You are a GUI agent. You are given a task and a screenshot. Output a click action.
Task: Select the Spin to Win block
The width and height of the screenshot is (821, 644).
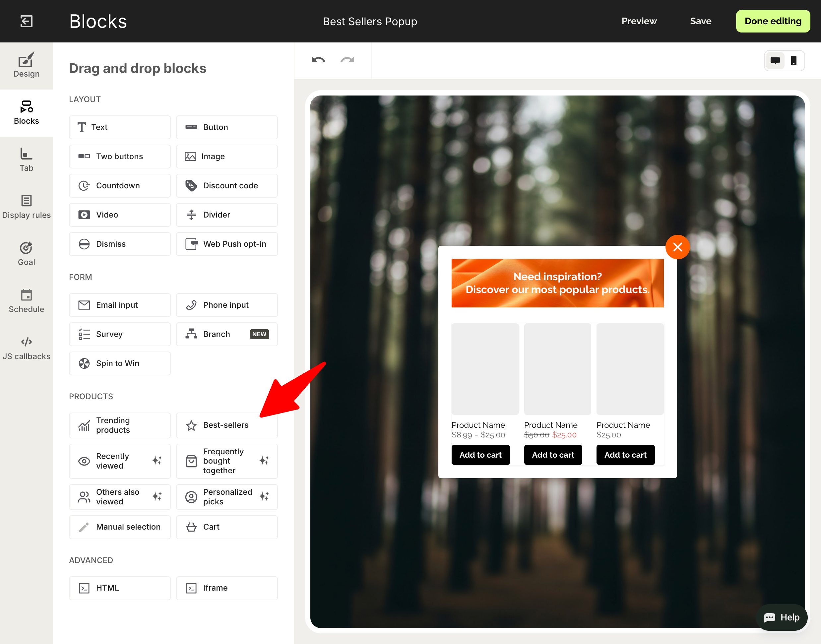(x=119, y=363)
